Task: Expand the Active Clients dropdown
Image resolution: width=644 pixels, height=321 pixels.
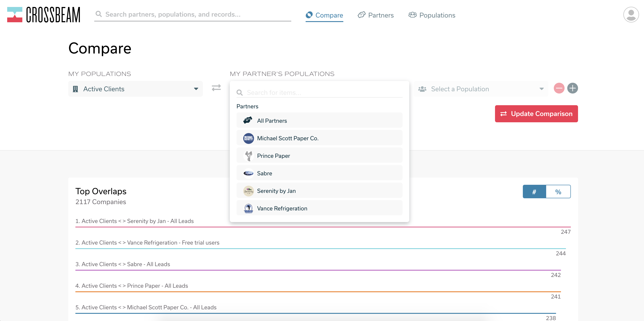Action: [135, 89]
